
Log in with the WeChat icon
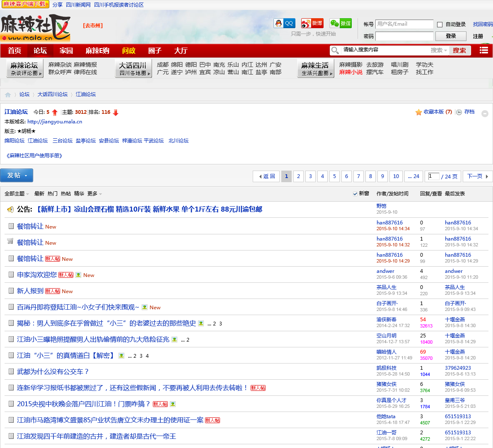341,23
